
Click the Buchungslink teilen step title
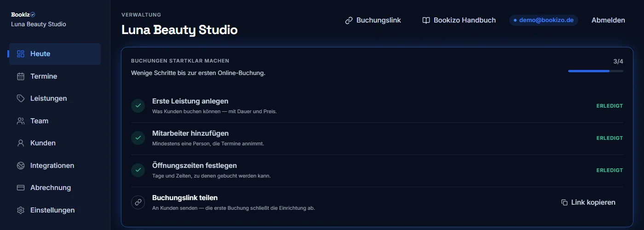click(185, 198)
